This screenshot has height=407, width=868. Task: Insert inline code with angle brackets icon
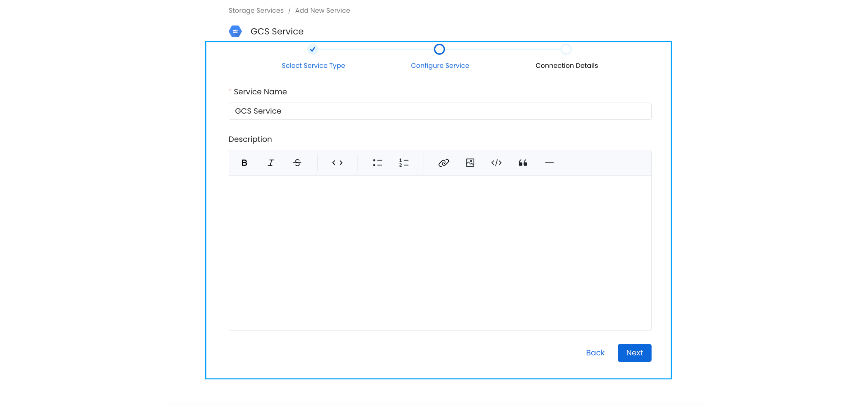[337, 163]
